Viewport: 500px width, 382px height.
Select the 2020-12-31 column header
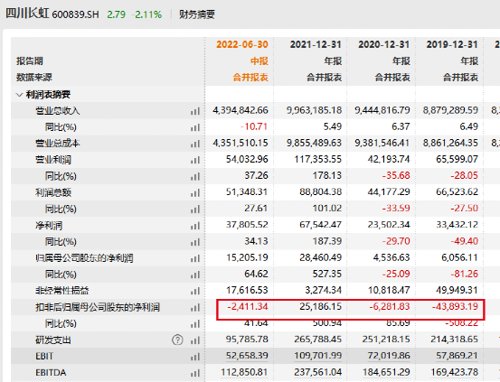coord(384,44)
